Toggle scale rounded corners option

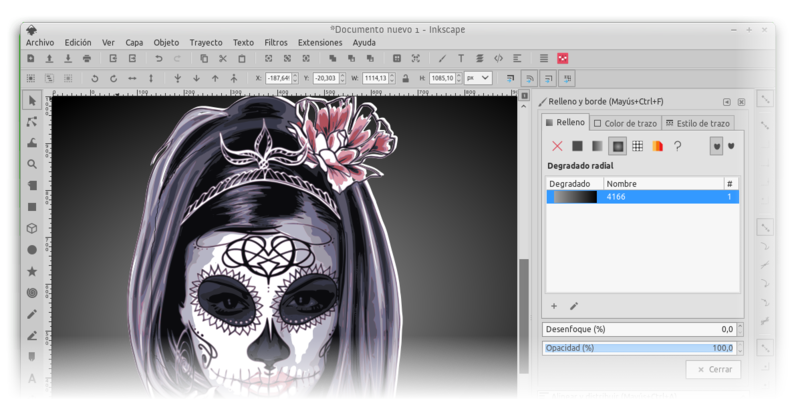(x=529, y=79)
